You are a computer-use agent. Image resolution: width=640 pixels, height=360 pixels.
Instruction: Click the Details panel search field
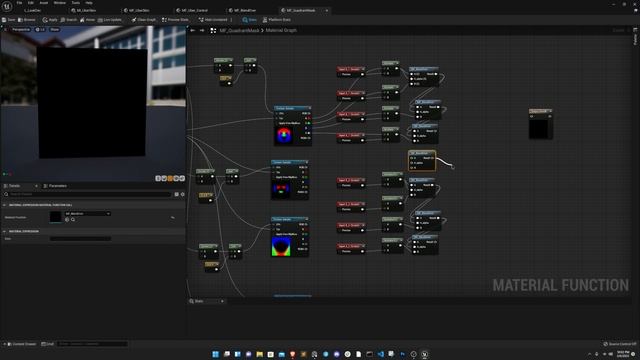tap(88, 194)
